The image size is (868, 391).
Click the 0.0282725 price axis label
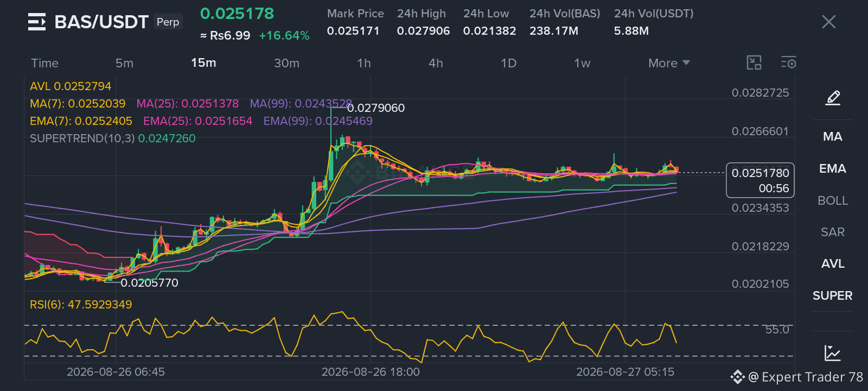click(760, 93)
